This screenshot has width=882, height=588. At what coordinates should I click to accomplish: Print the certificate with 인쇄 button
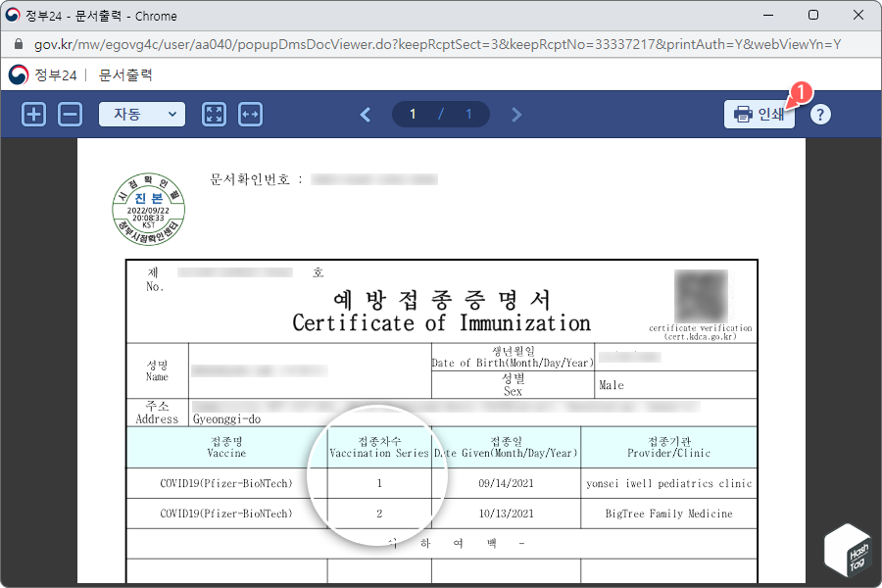point(759,113)
